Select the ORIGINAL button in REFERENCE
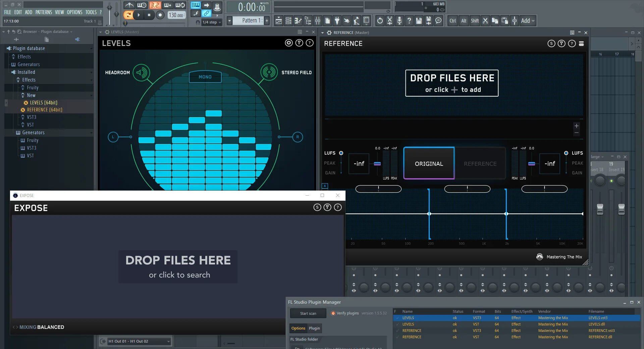The width and height of the screenshot is (644, 349). 429,163
